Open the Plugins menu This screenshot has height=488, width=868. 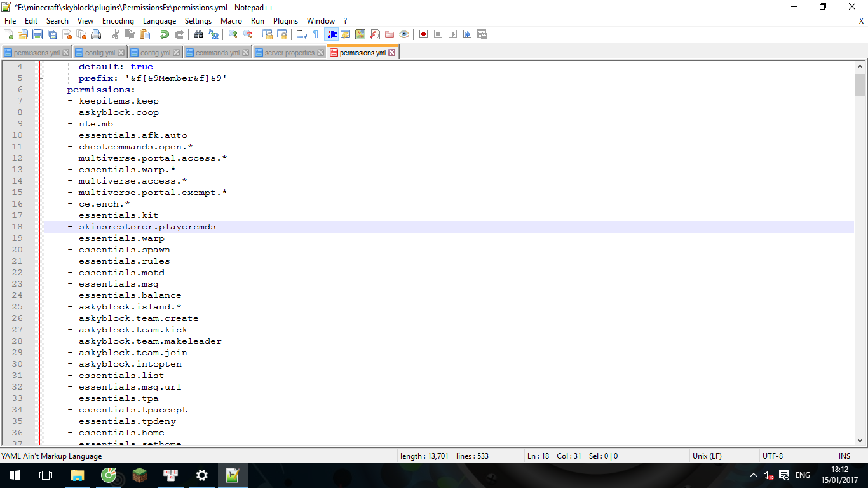pyautogui.click(x=286, y=21)
